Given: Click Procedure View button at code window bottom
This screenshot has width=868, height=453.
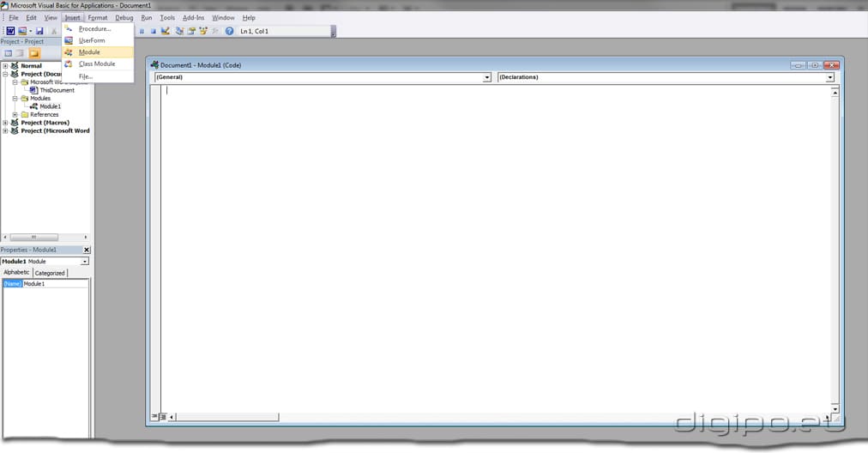Looking at the screenshot, I should click(155, 416).
